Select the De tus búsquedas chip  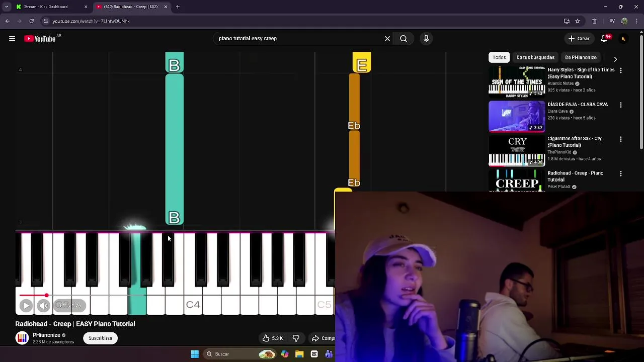[535, 57]
